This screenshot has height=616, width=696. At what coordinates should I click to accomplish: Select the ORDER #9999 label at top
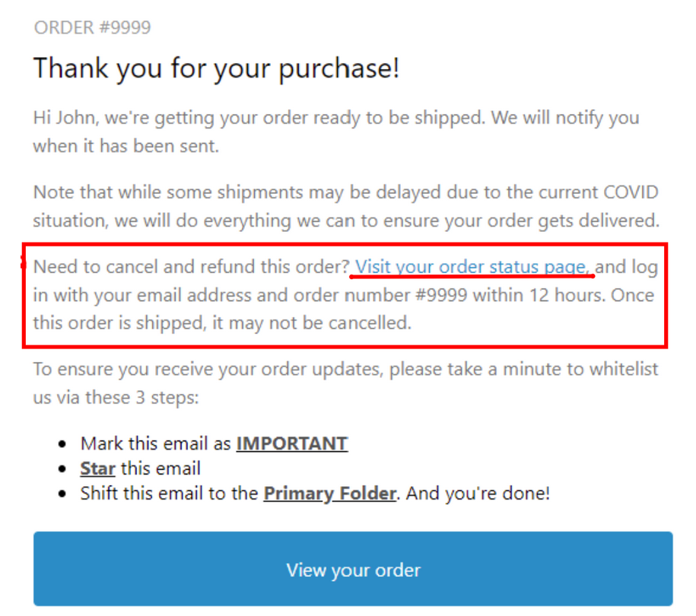point(92,27)
